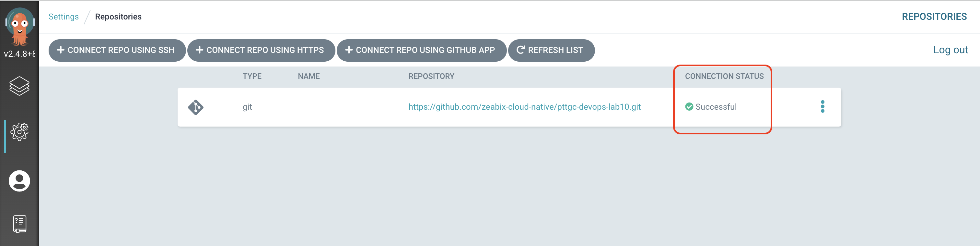Screen dimensions: 980x246
Task: Click the REPOSITORY column header
Action: (431, 76)
